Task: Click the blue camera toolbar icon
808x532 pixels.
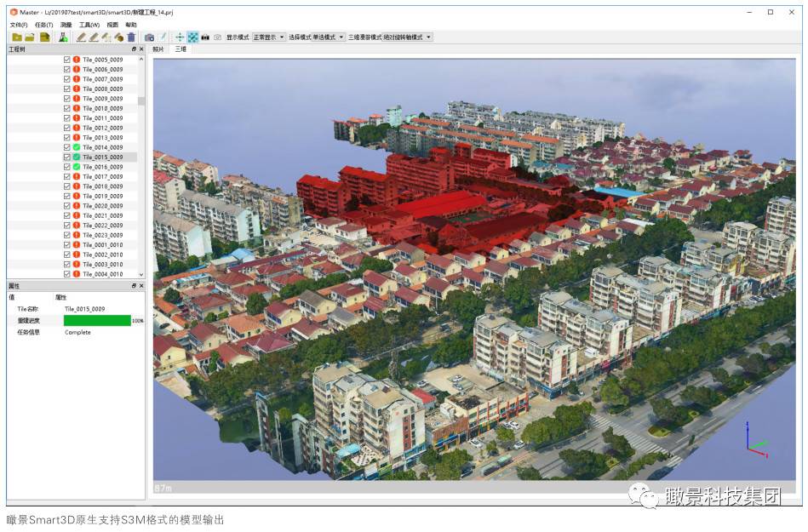Action: pos(150,37)
